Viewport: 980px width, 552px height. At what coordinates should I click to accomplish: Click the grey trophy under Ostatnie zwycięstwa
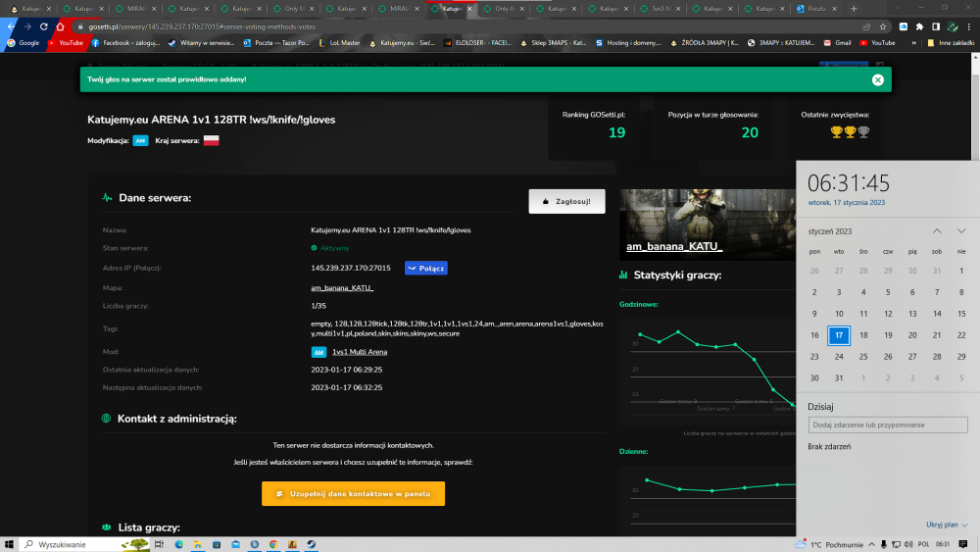[863, 132]
